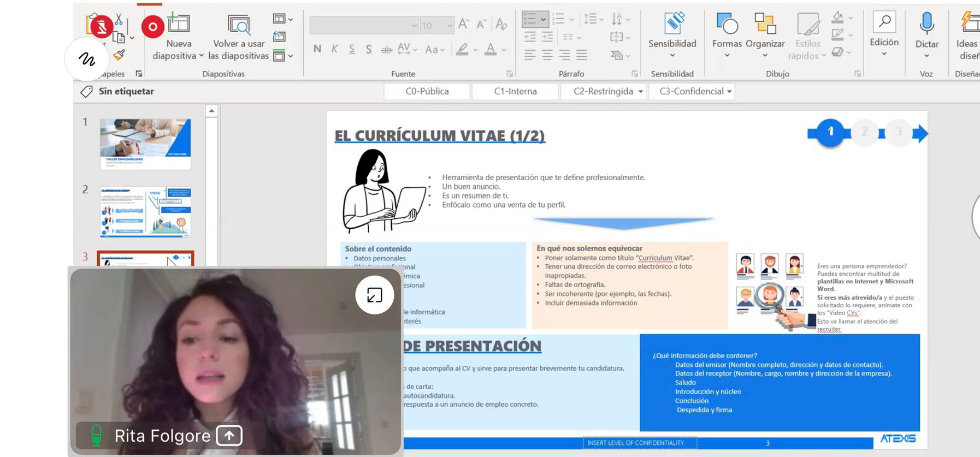Click the Sensibilidad label icon

pyautogui.click(x=672, y=24)
